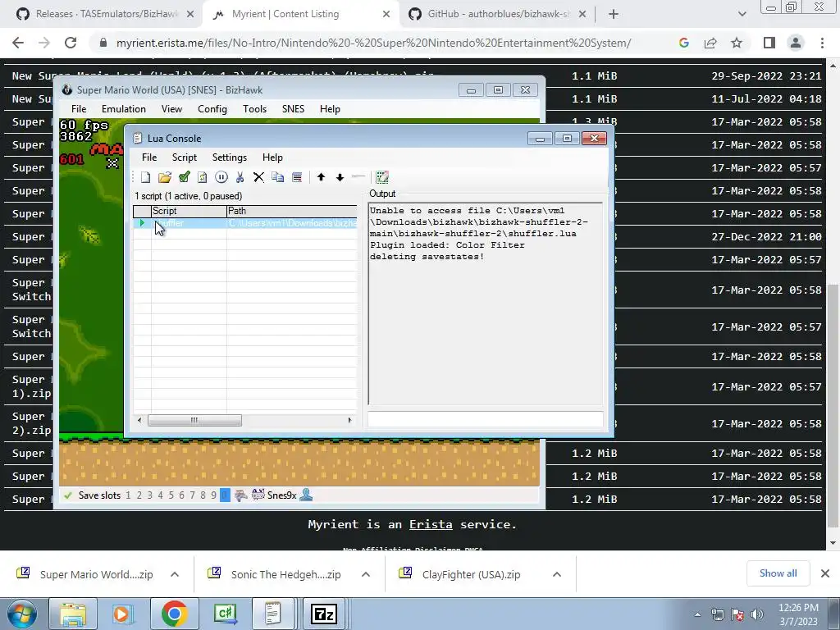Click the green checkmark in BizHawk status bar
The width and height of the screenshot is (840, 630).
click(x=68, y=495)
